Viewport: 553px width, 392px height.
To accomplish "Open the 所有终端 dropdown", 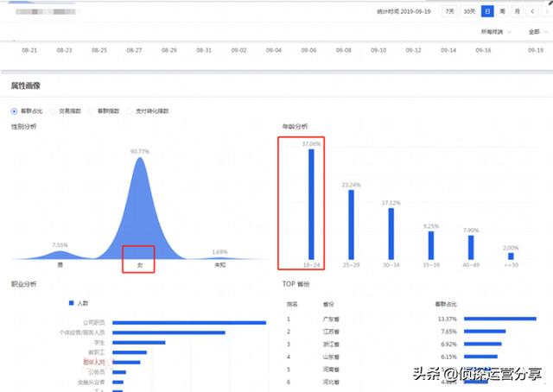I will [x=495, y=32].
